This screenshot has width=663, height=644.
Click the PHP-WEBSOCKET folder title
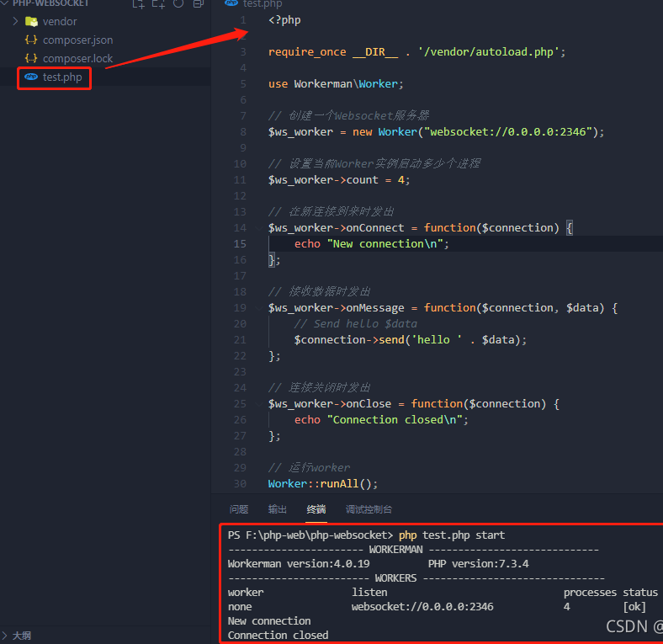[x=50, y=3]
